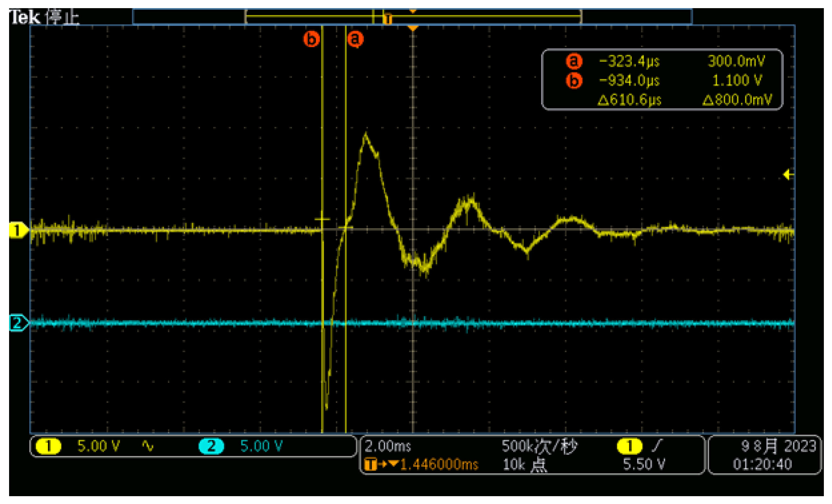Click the trigger level arrow at right edge
The height and width of the screenshot is (504, 832).
(x=788, y=175)
